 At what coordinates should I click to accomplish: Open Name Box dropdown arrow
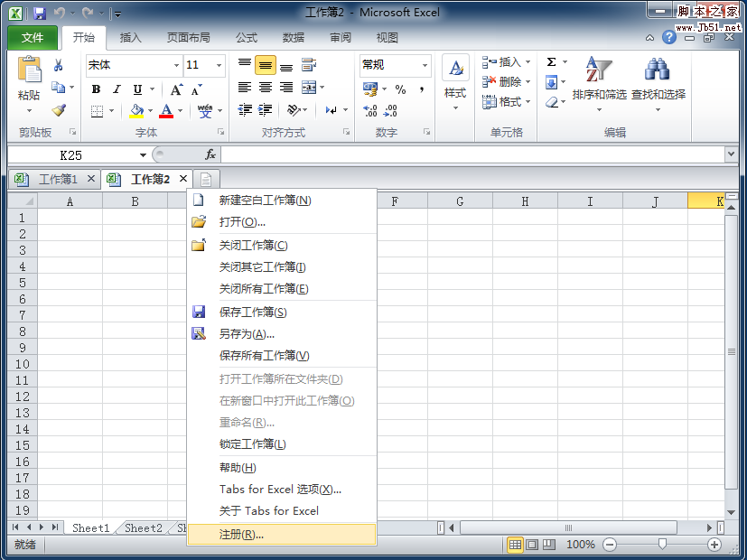[x=143, y=155]
